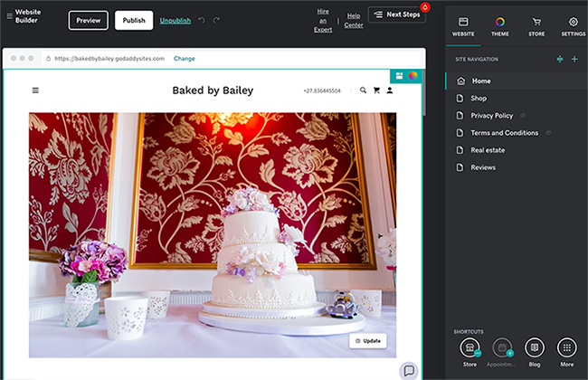588x380 pixels.
Task: Select the Baked by Bailey site title
Action: coord(213,90)
